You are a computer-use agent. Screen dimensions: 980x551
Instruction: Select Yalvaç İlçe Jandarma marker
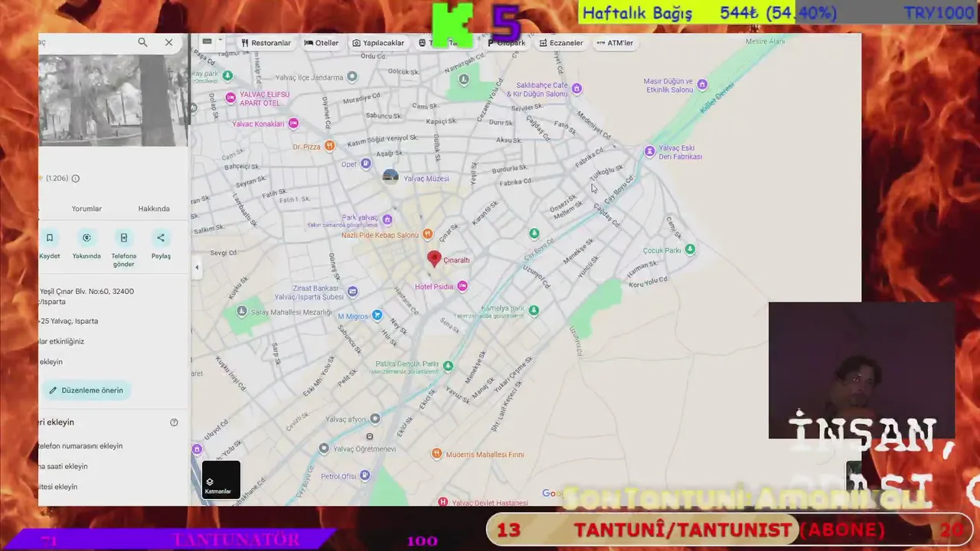point(352,77)
